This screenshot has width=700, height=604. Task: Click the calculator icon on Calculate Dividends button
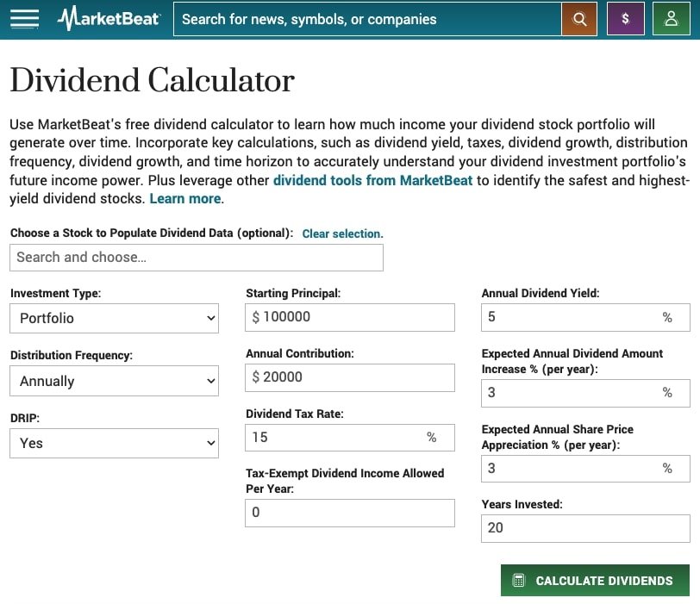click(518, 581)
